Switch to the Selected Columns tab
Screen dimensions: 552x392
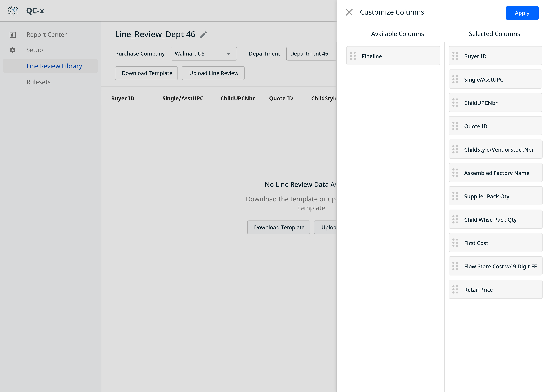(x=494, y=34)
